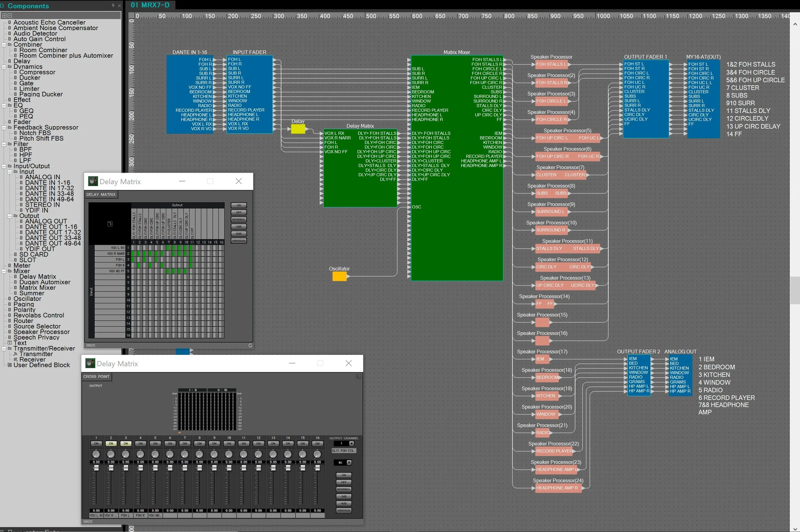Image resolution: width=800 pixels, height=532 pixels.
Task: Collapse the Dynamics tree node
Action: pyautogui.click(x=4, y=66)
